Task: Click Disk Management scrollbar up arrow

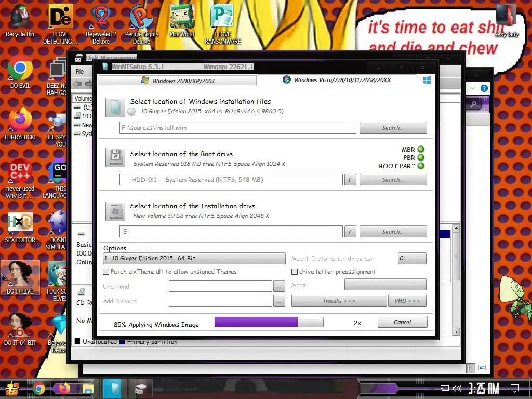Action: 456,228
